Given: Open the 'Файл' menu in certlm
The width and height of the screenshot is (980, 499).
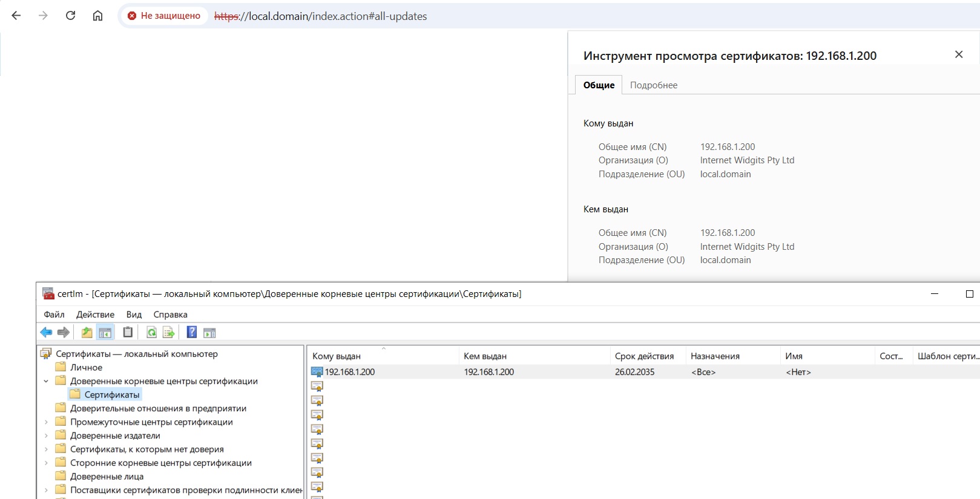Looking at the screenshot, I should coord(54,315).
